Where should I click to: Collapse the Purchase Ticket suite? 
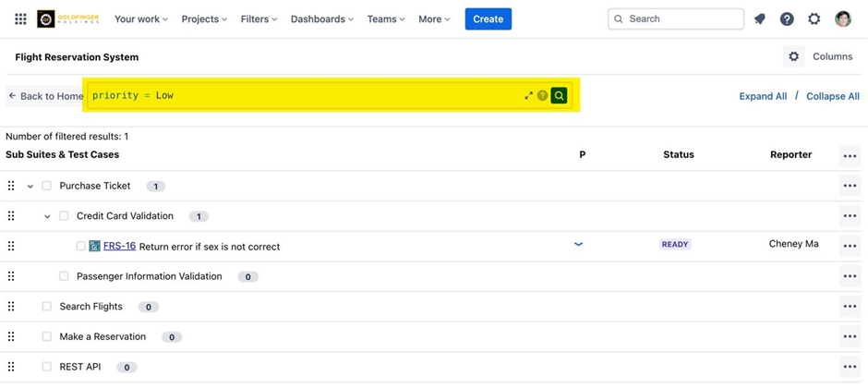30,187
